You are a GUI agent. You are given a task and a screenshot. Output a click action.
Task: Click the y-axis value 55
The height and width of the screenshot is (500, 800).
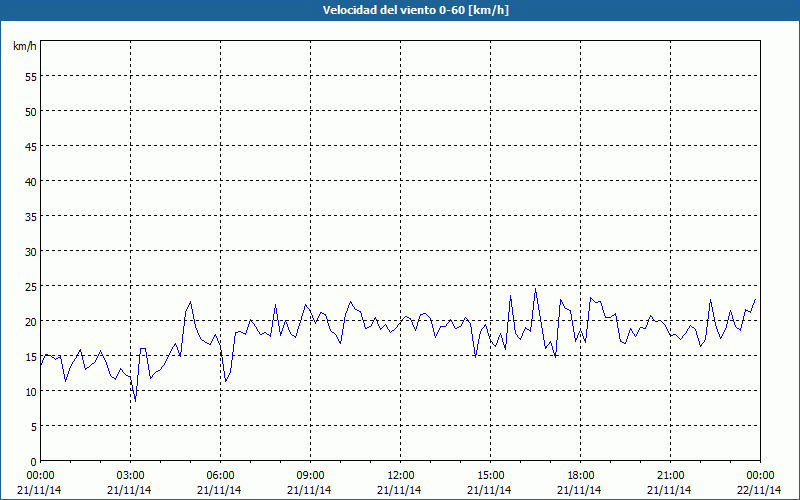pyautogui.click(x=31, y=77)
